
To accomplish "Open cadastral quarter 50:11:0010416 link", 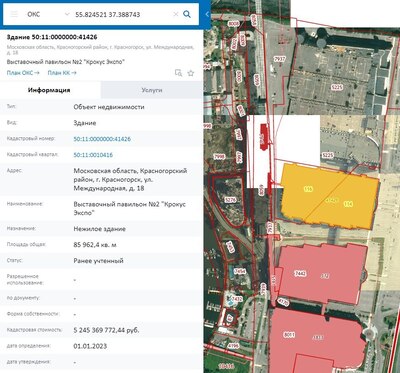I will (93, 155).
